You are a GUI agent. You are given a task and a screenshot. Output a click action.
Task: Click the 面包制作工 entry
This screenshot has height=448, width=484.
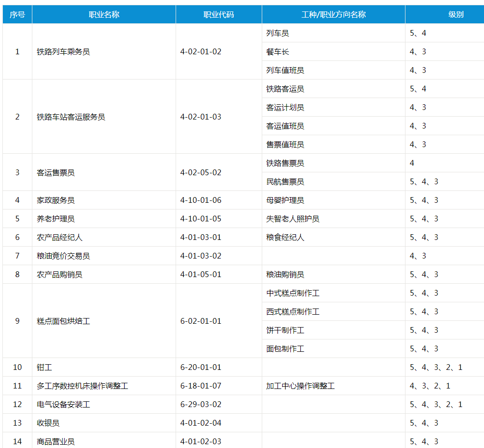click(285, 348)
